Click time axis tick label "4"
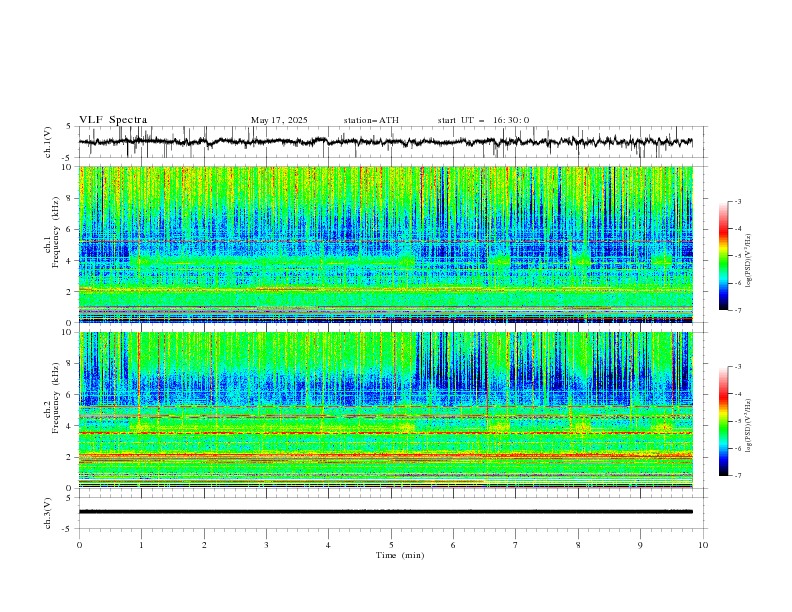792x612 pixels. point(328,545)
